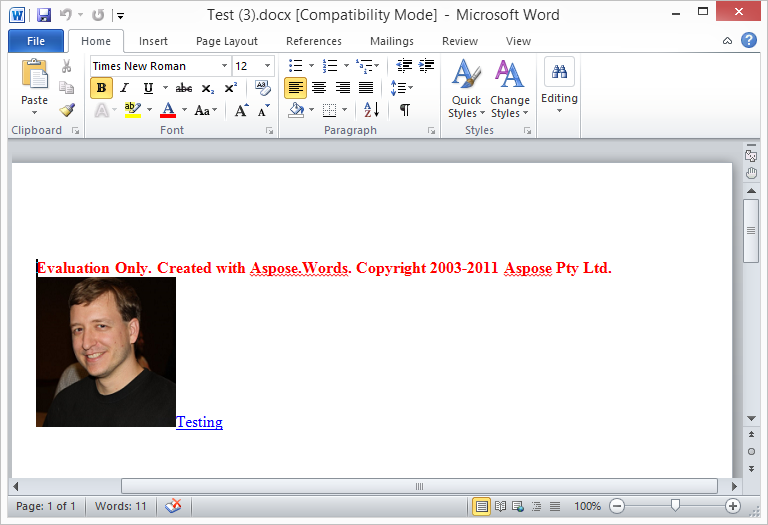The image size is (768, 525).
Task: Click the Format Painter brush icon
Action: point(66,110)
